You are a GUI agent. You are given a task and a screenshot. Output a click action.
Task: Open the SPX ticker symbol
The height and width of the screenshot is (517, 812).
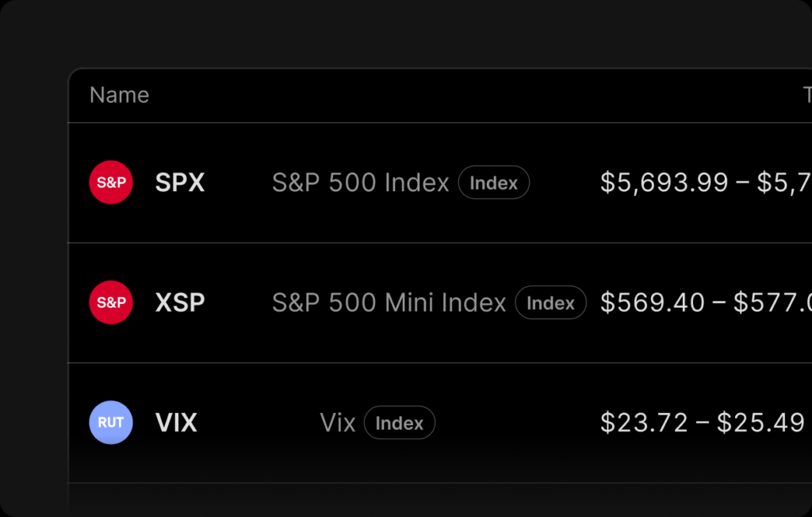point(180,182)
